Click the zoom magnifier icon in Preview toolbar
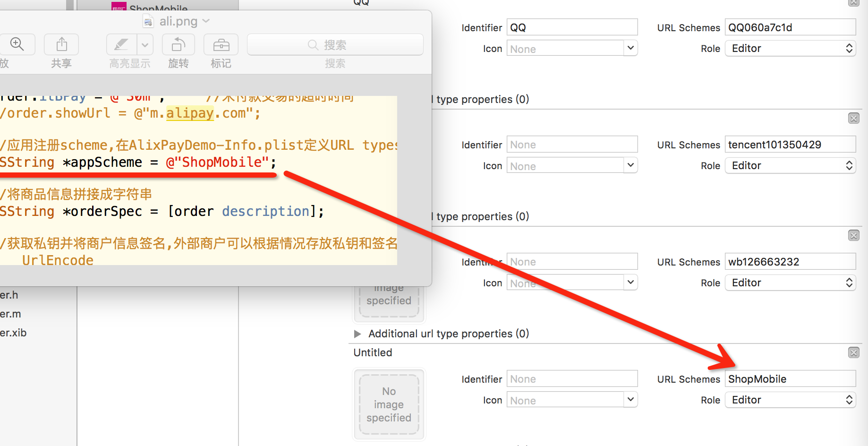Screen dimensions: 868x446 [17, 45]
